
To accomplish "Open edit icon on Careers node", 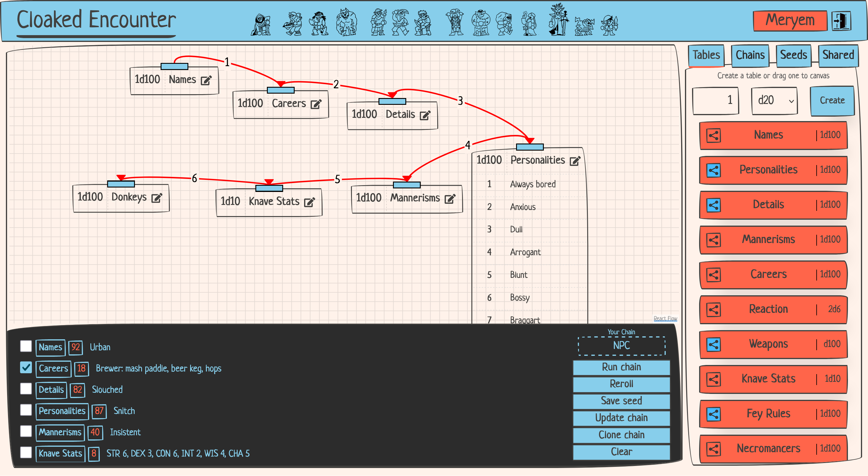I will (316, 104).
